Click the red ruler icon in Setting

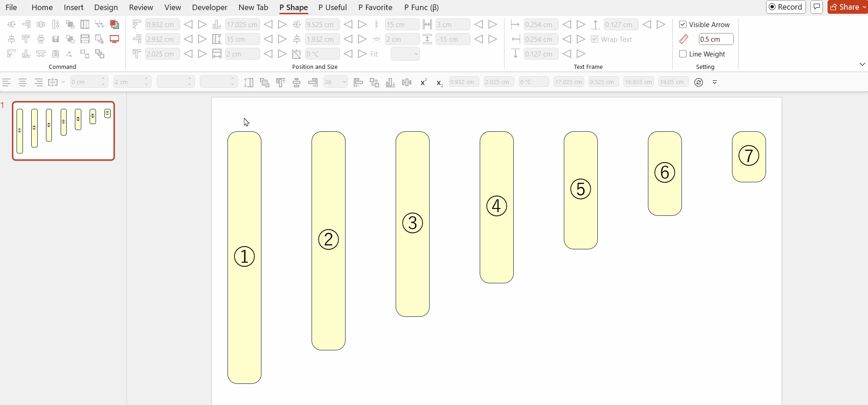point(684,39)
